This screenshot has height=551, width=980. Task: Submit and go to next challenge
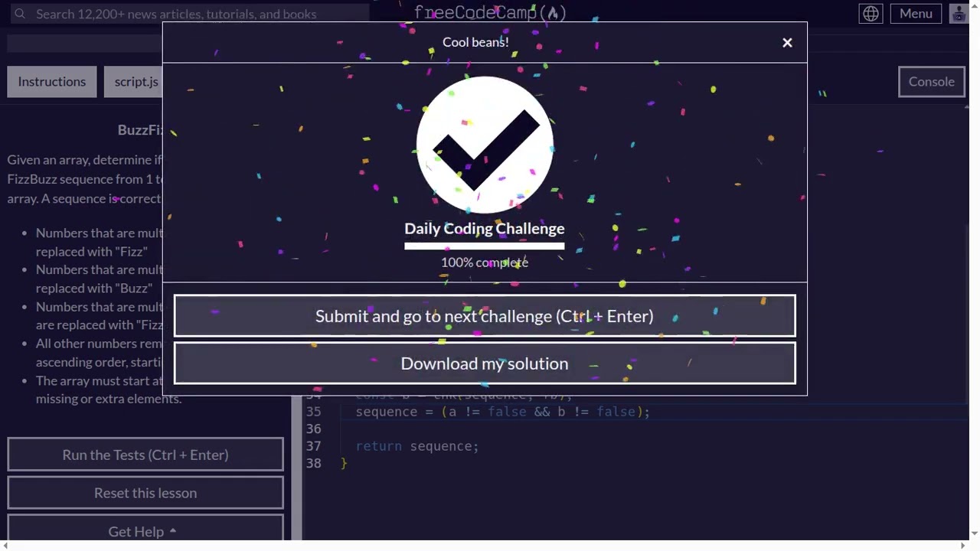[485, 316]
